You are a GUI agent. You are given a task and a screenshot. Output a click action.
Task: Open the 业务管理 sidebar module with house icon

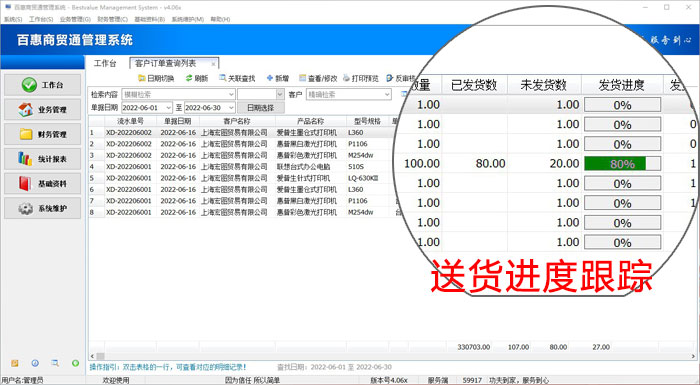[42, 109]
